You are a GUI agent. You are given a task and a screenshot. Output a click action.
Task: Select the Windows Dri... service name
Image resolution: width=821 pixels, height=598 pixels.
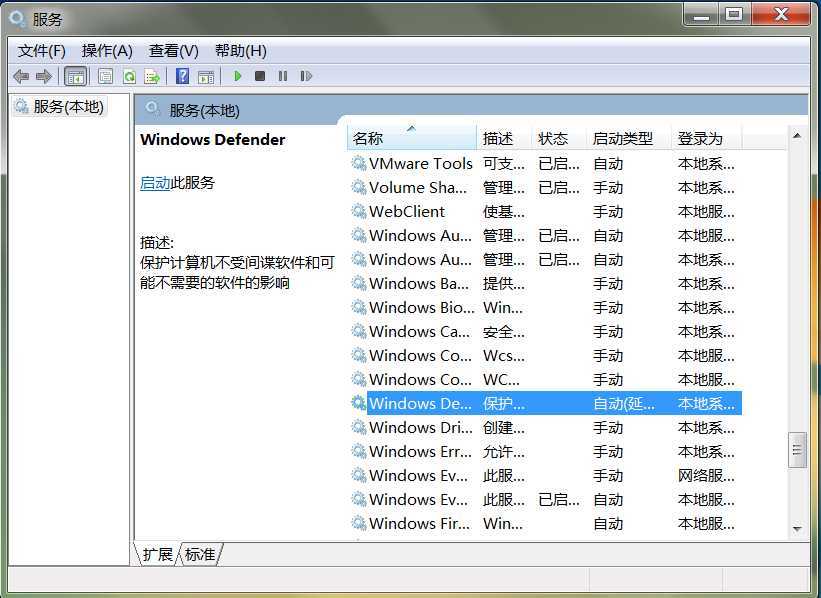[x=420, y=427]
